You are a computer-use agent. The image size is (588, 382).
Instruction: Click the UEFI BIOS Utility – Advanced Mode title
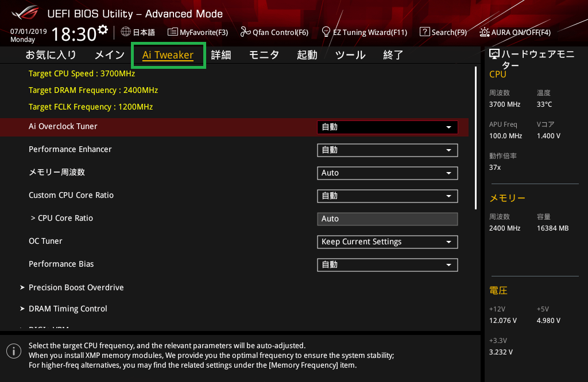coord(135,14)
